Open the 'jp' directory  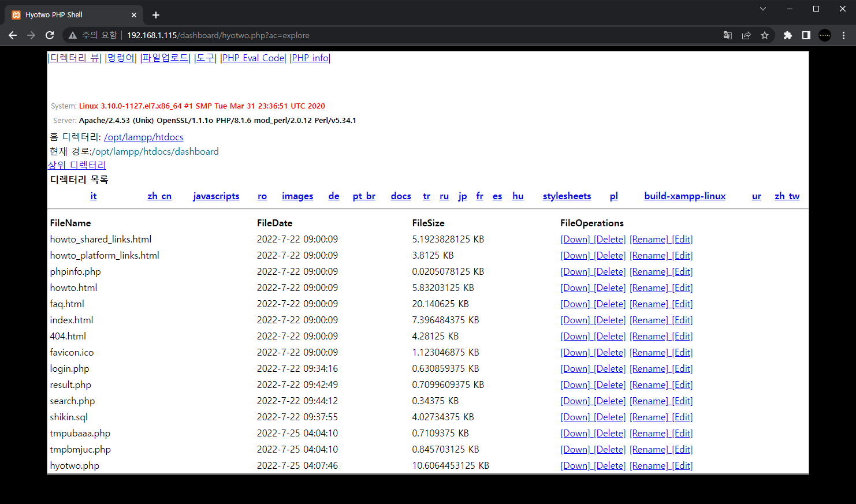pos(463,196)
